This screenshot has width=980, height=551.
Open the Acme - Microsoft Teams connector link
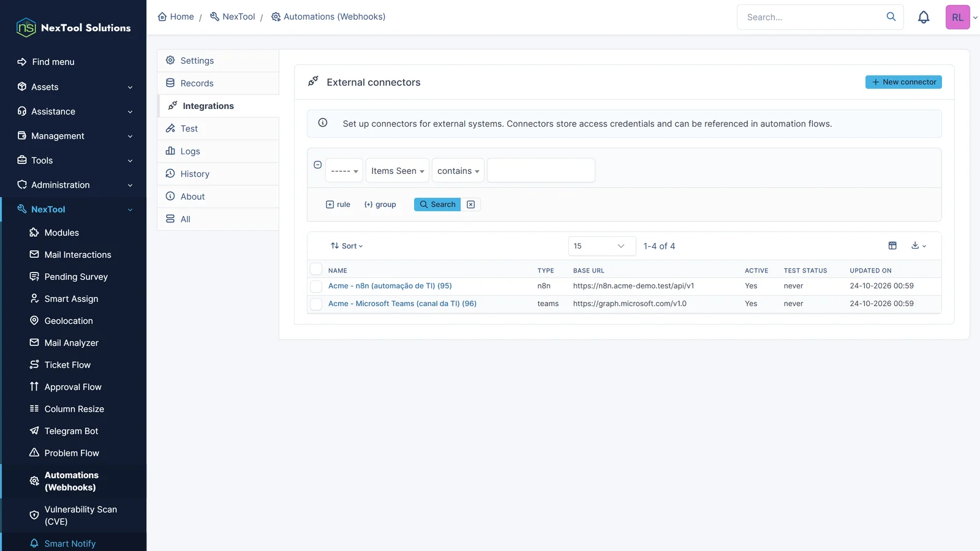402,304
